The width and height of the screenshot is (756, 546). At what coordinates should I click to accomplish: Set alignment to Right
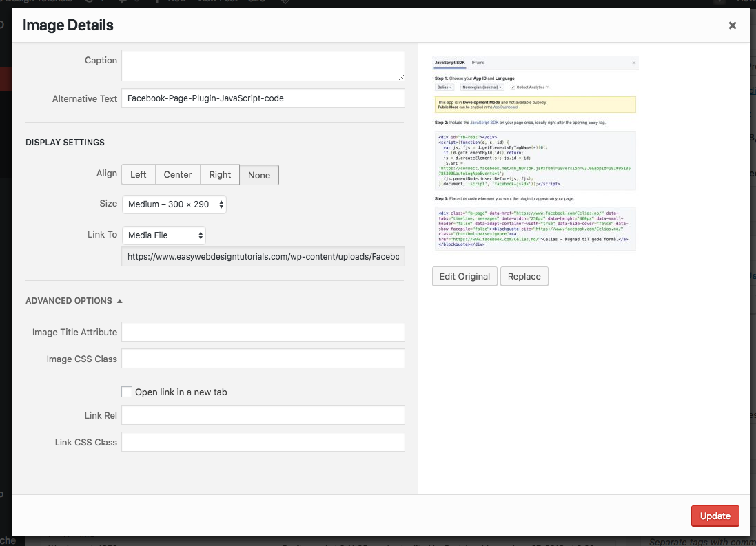click(220, 174)
